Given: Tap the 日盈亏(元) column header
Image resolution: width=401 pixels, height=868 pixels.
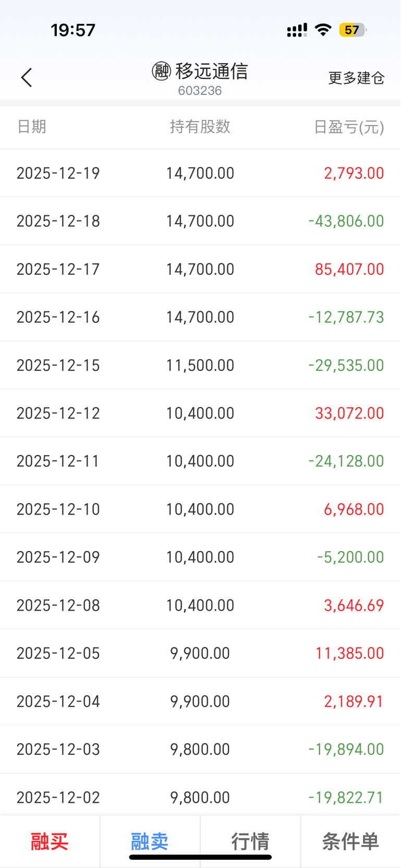Looking at the screenshot, I should (x=349, y=127).
